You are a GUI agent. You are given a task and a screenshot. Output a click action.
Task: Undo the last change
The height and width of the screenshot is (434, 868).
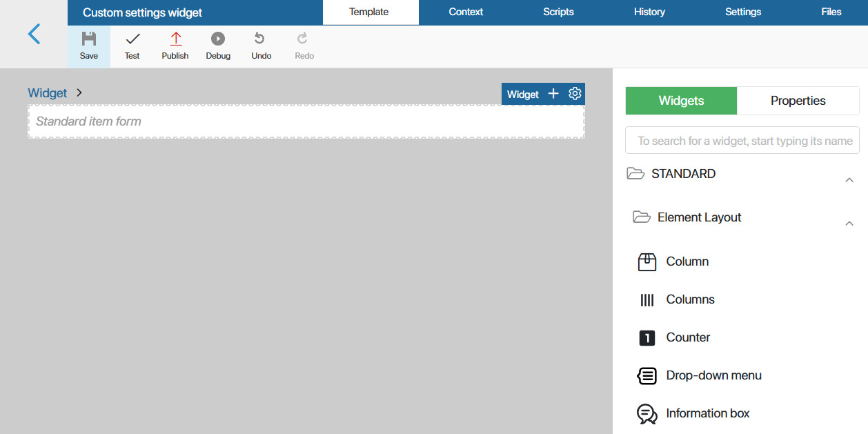pos(261,46)
